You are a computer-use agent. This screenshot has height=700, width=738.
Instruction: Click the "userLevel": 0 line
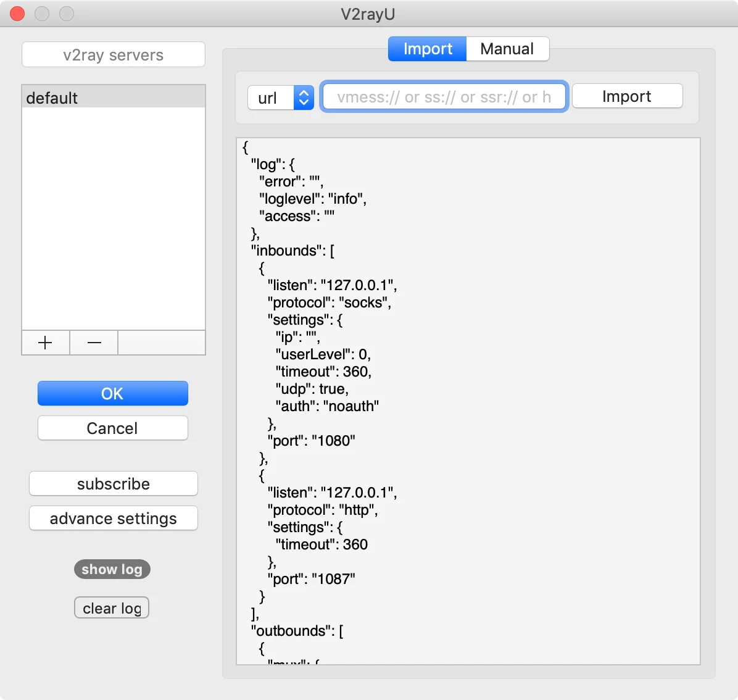coord(323,354)
